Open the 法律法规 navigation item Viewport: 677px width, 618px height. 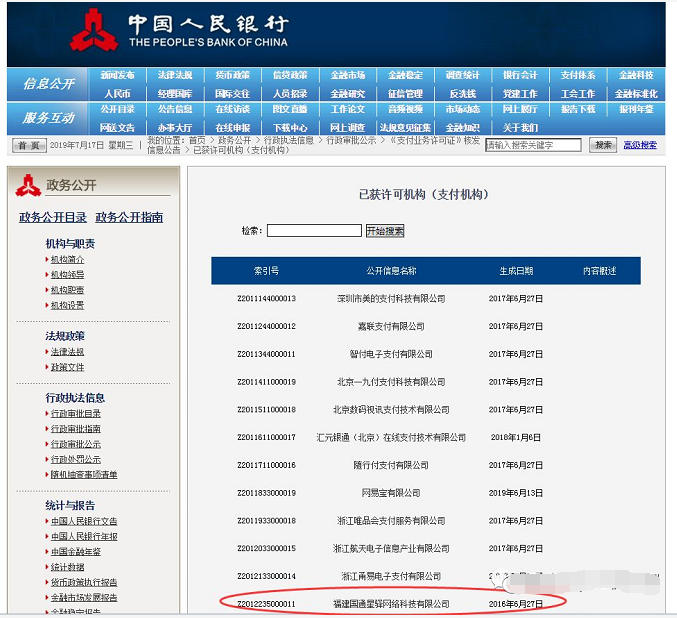tap(175, 75)
